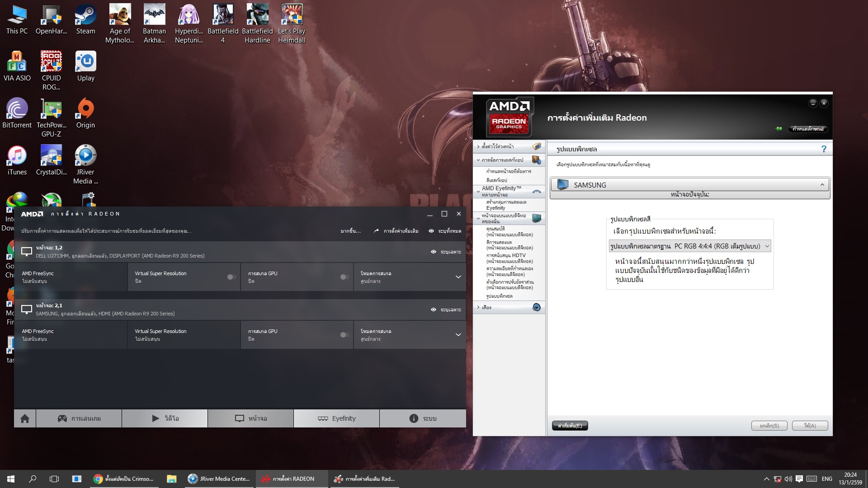
Task: Toggle Virtual Super Resolution for DELL display
Action: coord(231,277)
